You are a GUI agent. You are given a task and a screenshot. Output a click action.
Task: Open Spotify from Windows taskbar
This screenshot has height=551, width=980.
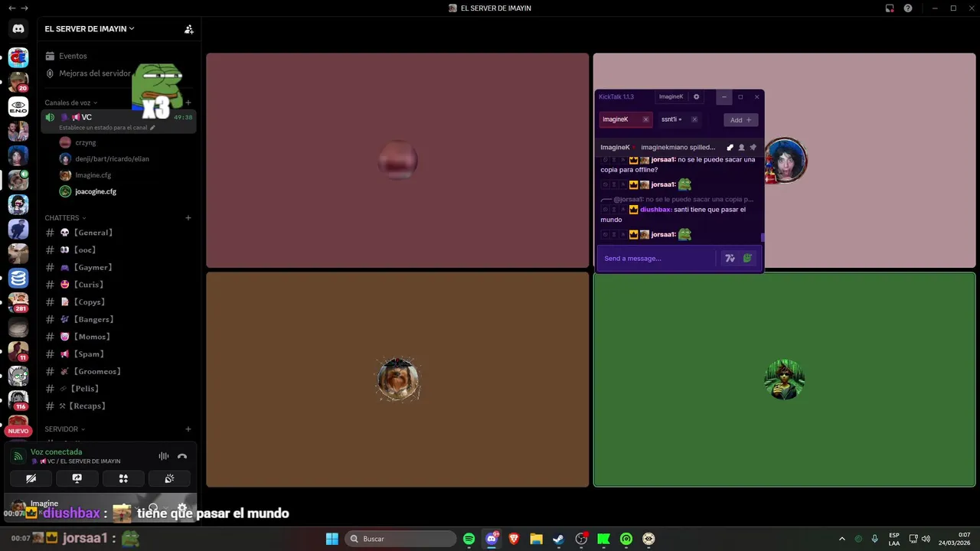point(469,539)
